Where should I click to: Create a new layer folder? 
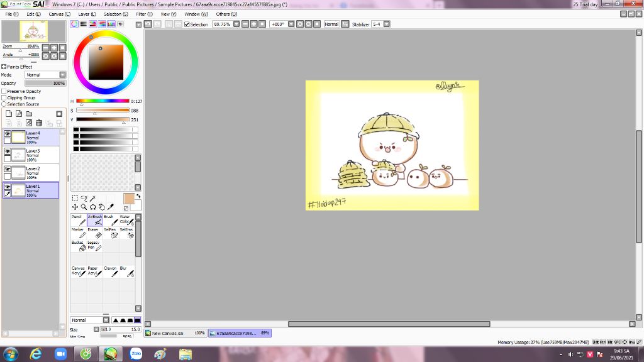click(29, 114)
